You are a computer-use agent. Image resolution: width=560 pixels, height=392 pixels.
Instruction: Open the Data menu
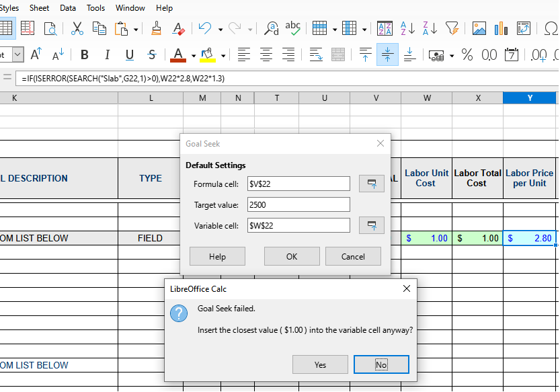pyautogui.click(x=68, y=8)
